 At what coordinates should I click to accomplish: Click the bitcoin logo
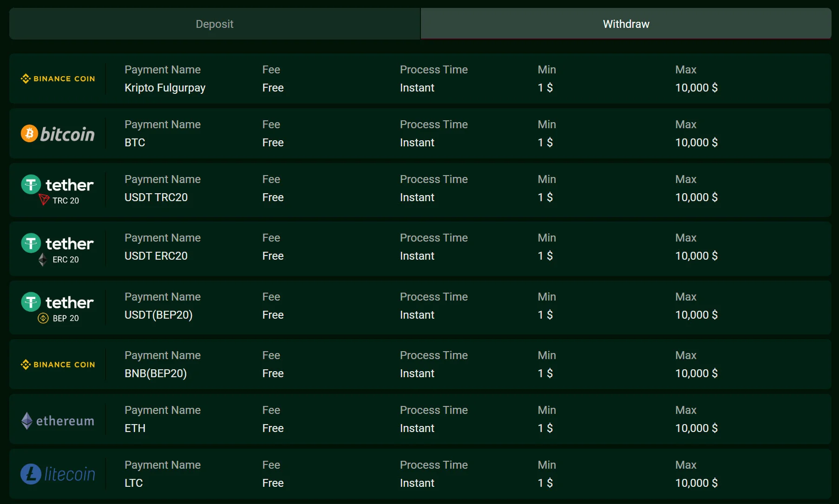[58, 134]
